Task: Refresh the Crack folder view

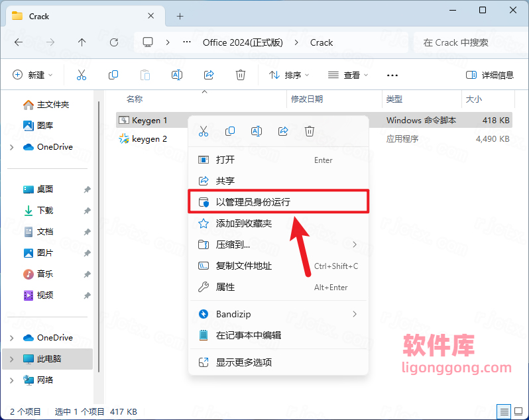Action: 114,42
